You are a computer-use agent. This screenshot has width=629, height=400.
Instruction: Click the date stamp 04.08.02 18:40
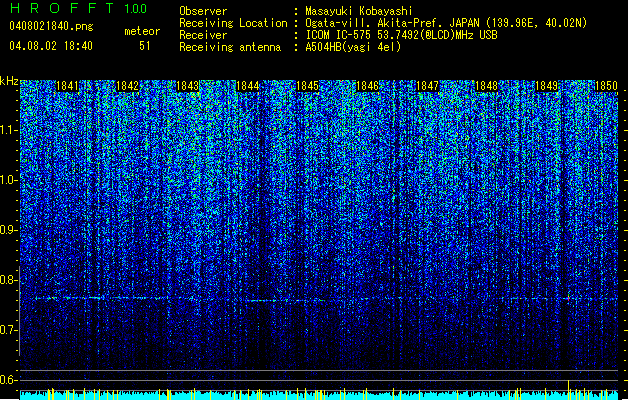click(51, 46)
